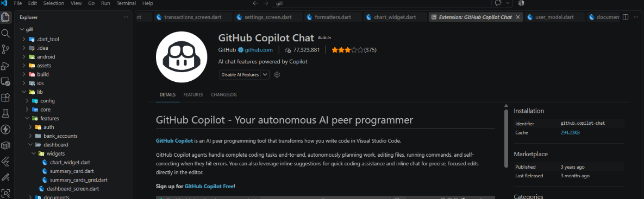This screenshot has height=199, width=644.
Task: Click the bottom scan-face activity bar icon
Action: point(6,192)
